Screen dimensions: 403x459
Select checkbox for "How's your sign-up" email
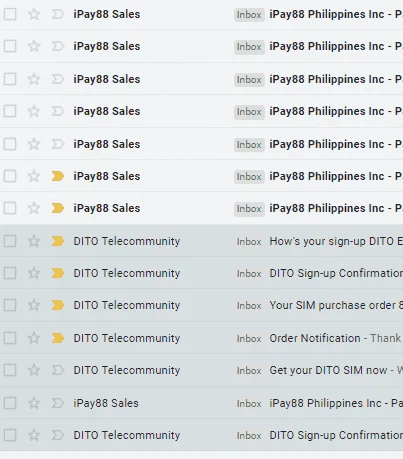10,241
